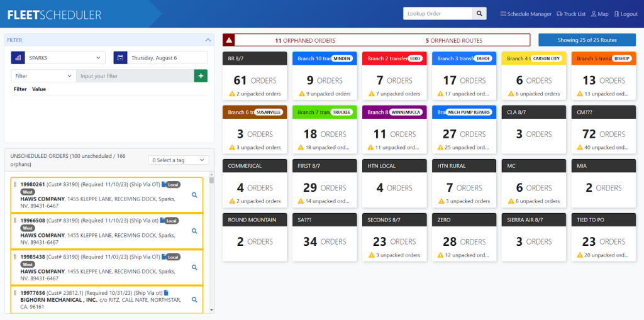
Task: Click magnifier icon for order 19980261
Action: coord(195,195)
